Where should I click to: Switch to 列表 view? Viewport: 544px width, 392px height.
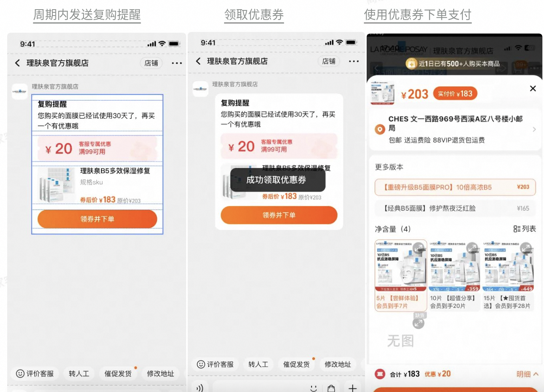point(524,229)
